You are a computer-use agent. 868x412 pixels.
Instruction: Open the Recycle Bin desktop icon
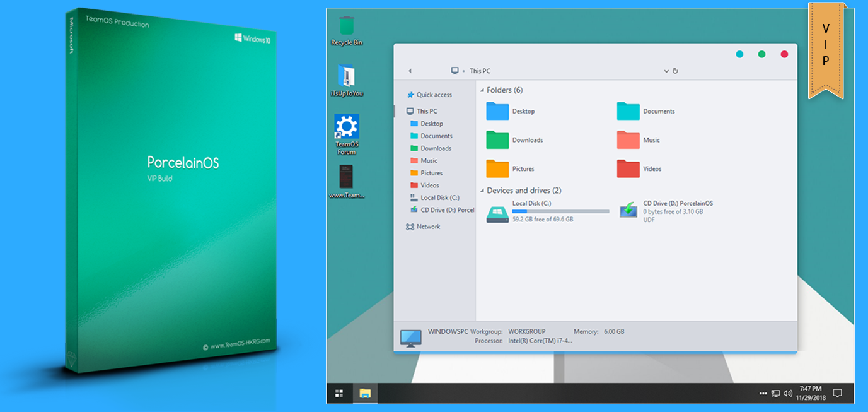[x=346, y=30]
